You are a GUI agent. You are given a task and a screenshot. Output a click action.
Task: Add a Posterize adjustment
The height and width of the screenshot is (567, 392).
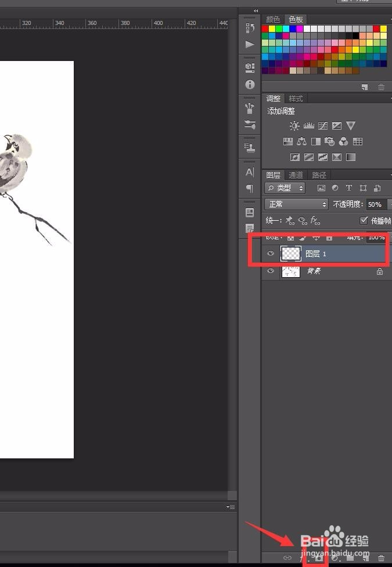309,157
